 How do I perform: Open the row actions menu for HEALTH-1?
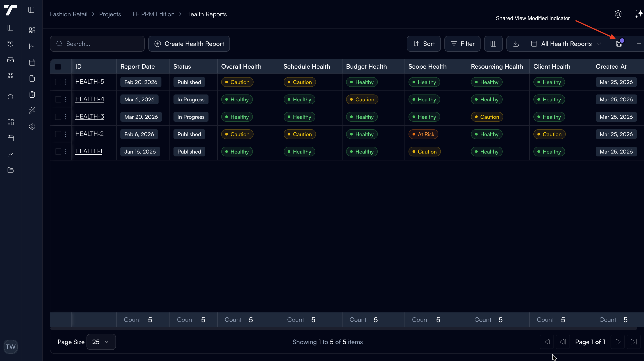pos(65,151)
